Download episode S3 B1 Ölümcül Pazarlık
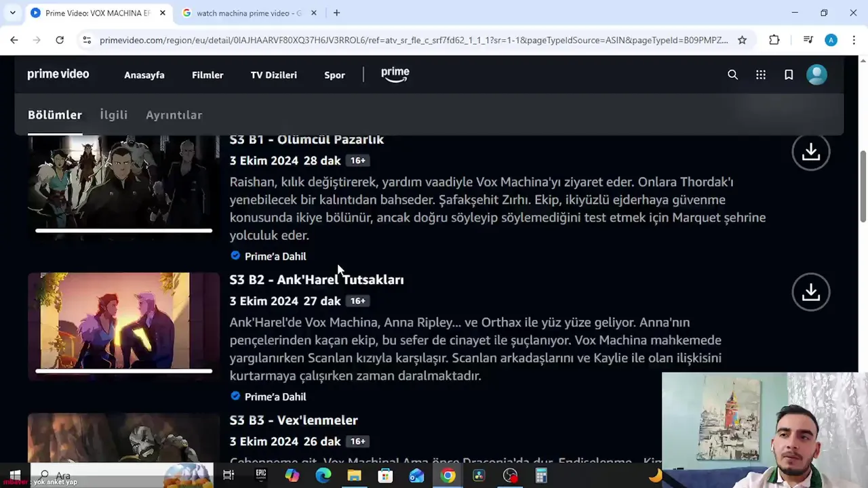 pos(811,152)
